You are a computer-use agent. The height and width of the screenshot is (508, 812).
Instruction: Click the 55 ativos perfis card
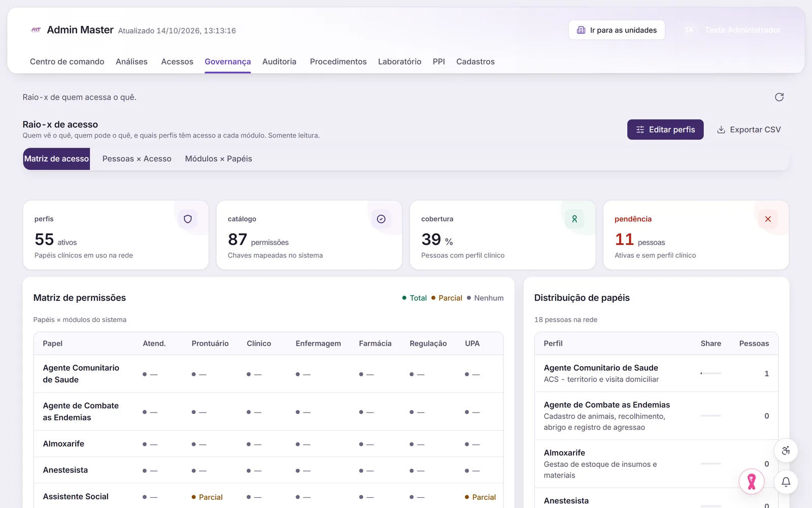(x=116, y=235)
